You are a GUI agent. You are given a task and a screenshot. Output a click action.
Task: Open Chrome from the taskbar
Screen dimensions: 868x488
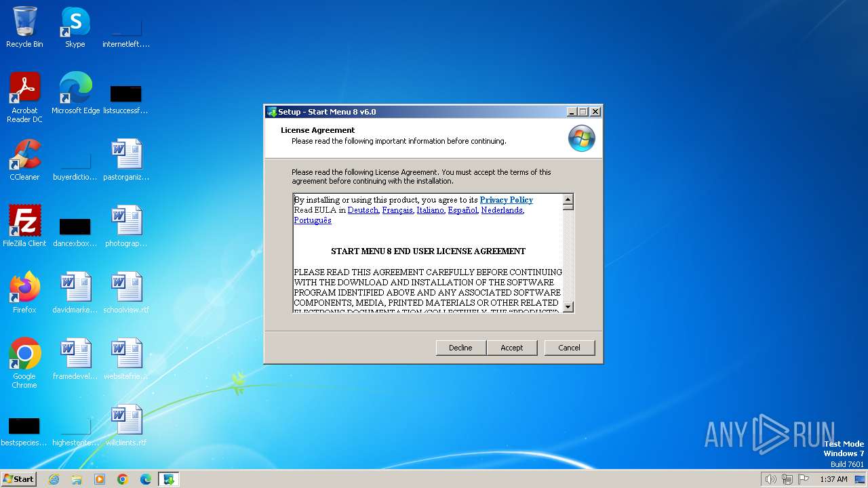pos(123,479)
